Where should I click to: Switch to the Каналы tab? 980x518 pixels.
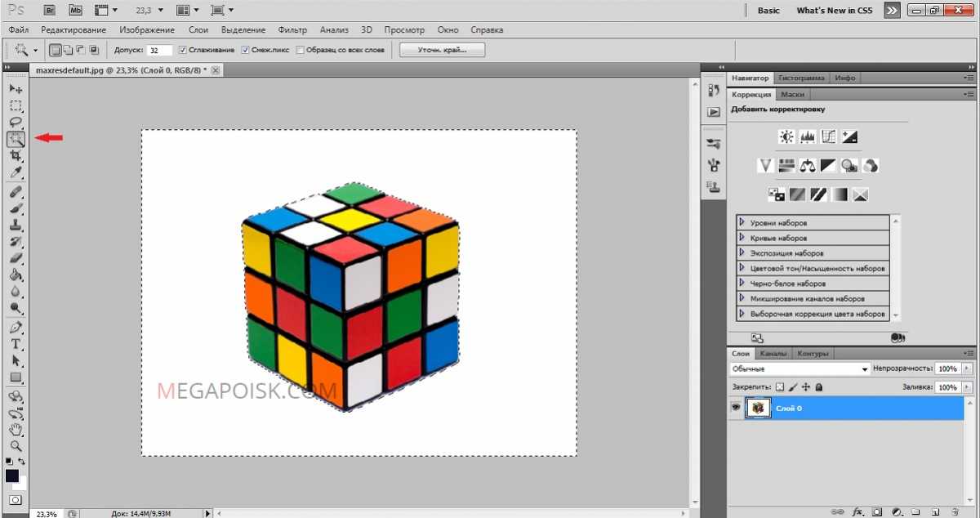point(773,354)
